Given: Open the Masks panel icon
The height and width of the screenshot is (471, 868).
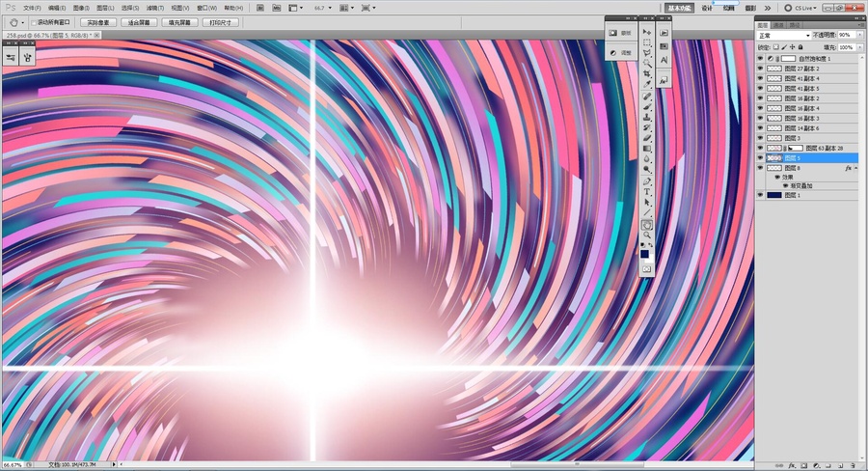Looking at the screenshot, I should tap(612, 33).
